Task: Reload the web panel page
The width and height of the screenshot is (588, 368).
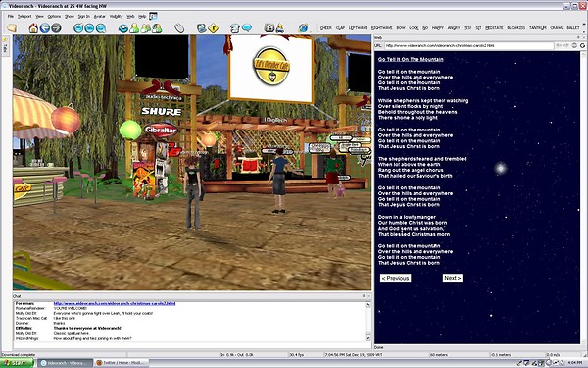Action: (x=582, y=45)
